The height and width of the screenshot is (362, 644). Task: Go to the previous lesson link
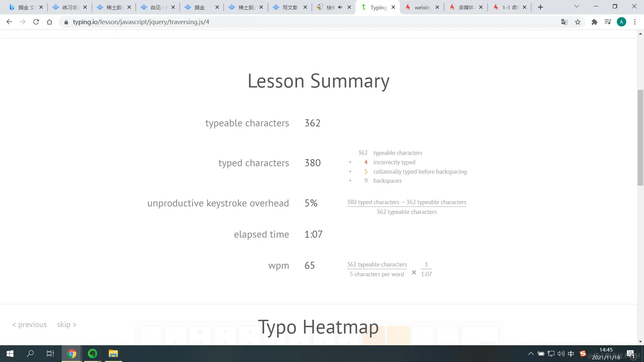coord(30,324)
